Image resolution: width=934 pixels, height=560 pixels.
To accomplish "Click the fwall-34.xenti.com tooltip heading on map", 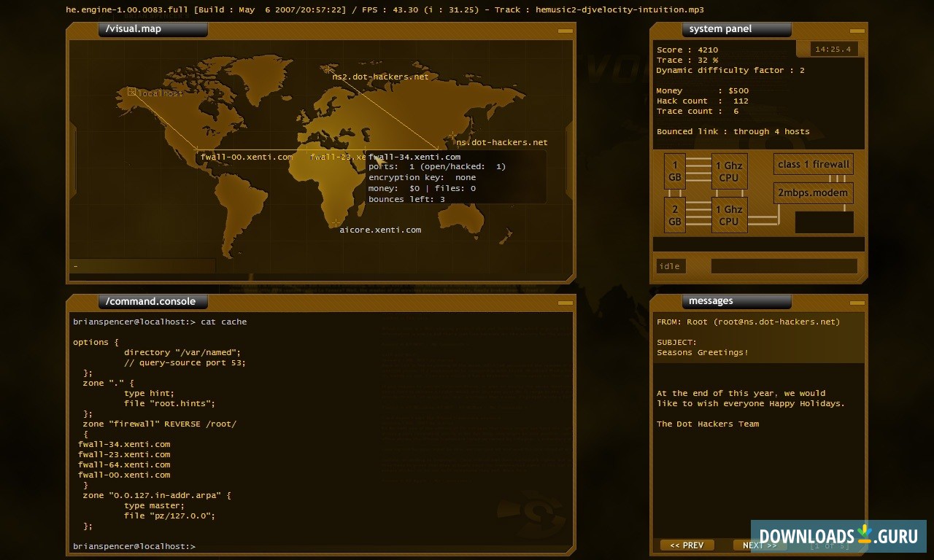I will point(414,157).
